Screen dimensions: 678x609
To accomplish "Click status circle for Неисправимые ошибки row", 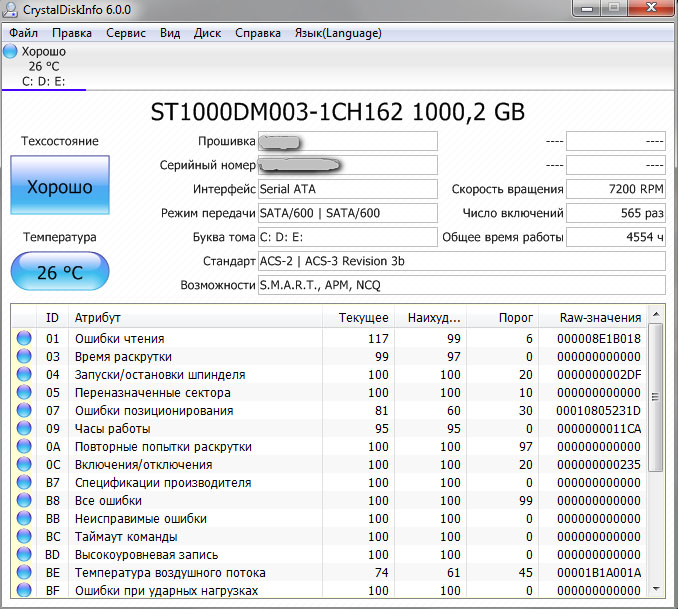I will point(24,518).
